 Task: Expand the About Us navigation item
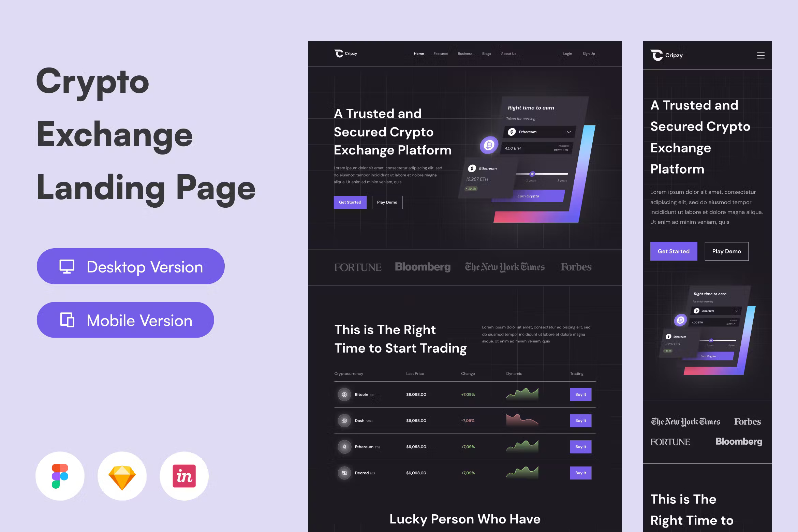508,54
